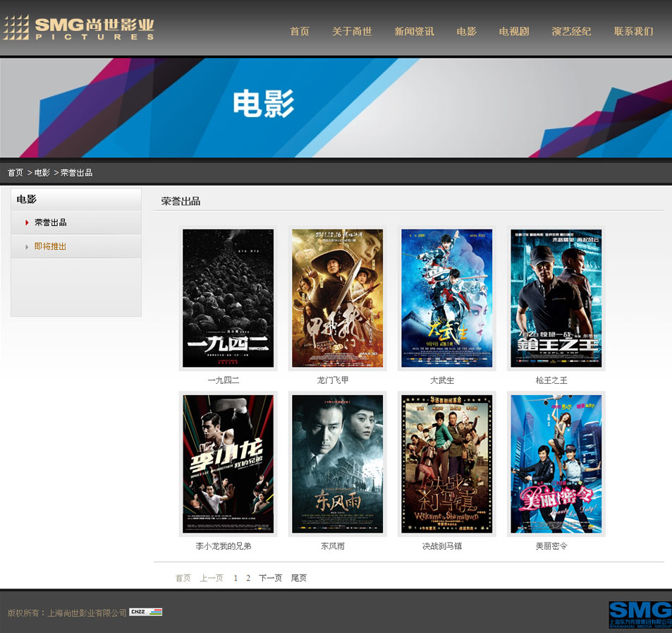The image size is (672, 633).
Task: Go to page 2 in pagination
Action: point(248,578)
